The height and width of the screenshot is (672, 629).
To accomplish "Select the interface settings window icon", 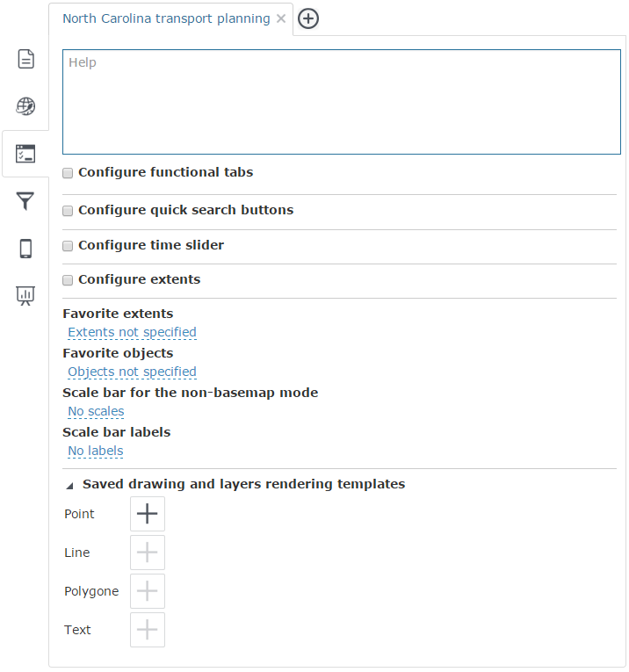I will pos(25,155).
